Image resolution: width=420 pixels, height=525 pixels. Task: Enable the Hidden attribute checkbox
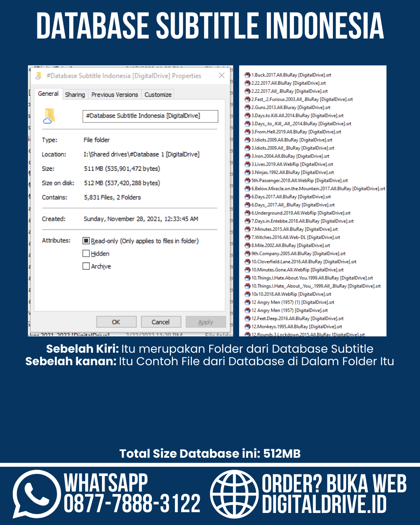tap(86, 254)
